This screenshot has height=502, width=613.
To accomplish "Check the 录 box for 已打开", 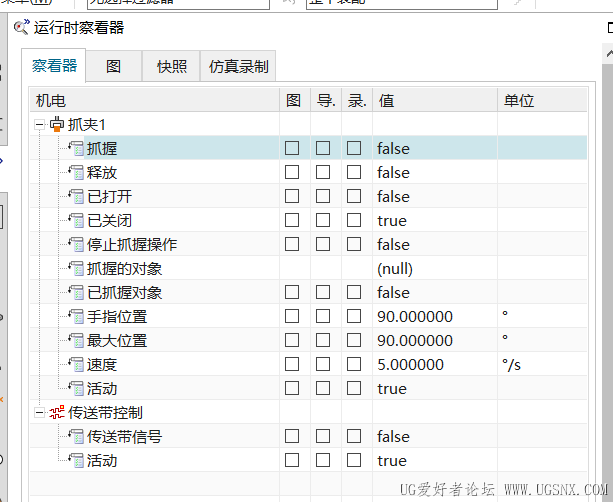I will point(354,196).
